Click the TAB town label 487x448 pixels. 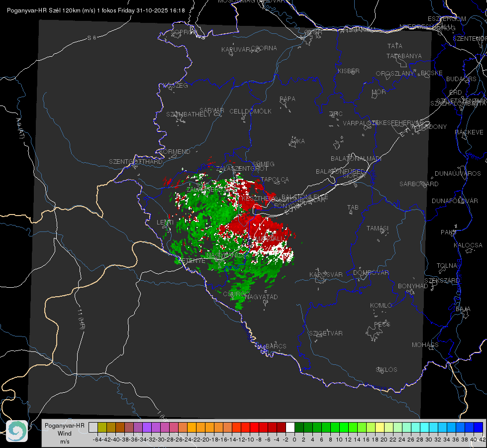[x=353, y=208]
